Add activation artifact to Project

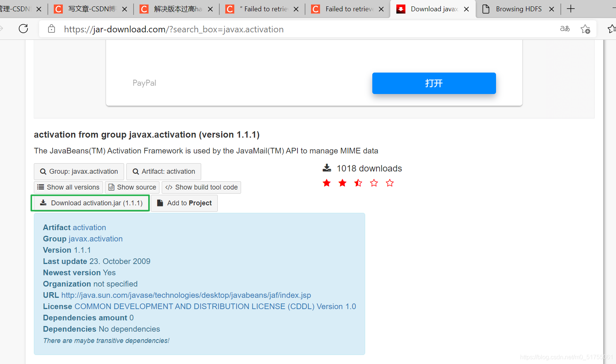184,203
